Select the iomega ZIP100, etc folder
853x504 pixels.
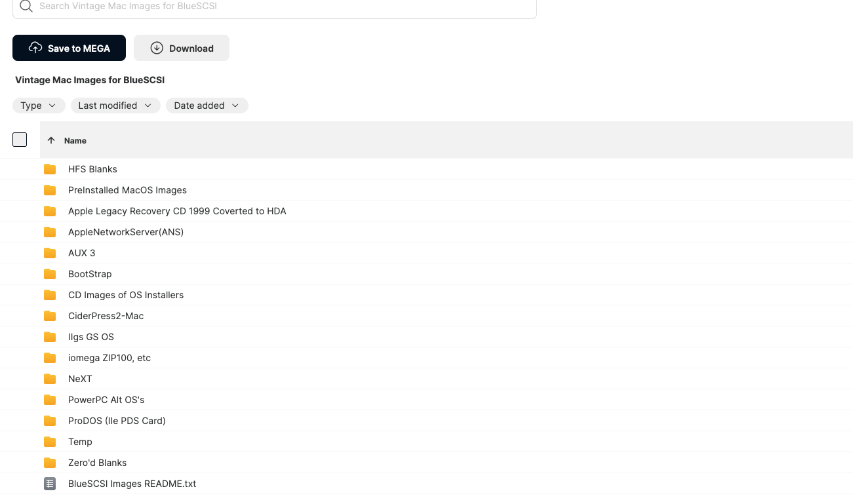pos(426,358)
